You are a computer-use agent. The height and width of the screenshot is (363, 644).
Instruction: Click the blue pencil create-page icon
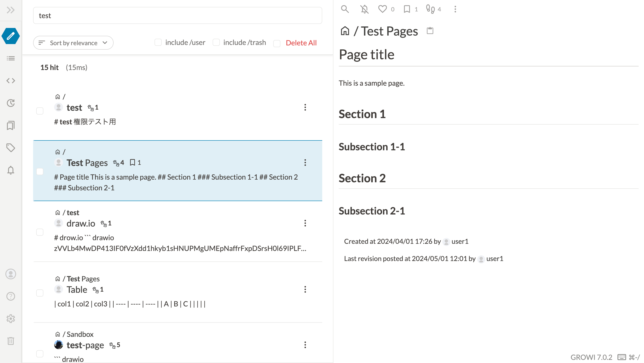point(11,36)
